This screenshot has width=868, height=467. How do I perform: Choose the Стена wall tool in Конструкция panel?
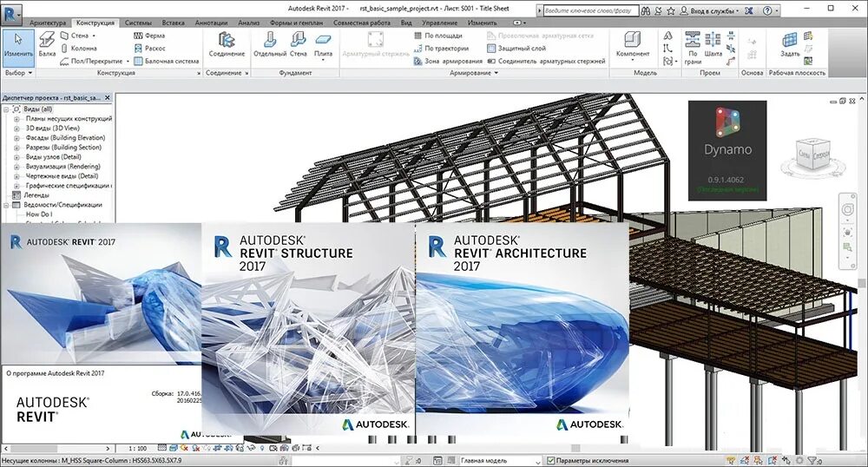(77, 36)
